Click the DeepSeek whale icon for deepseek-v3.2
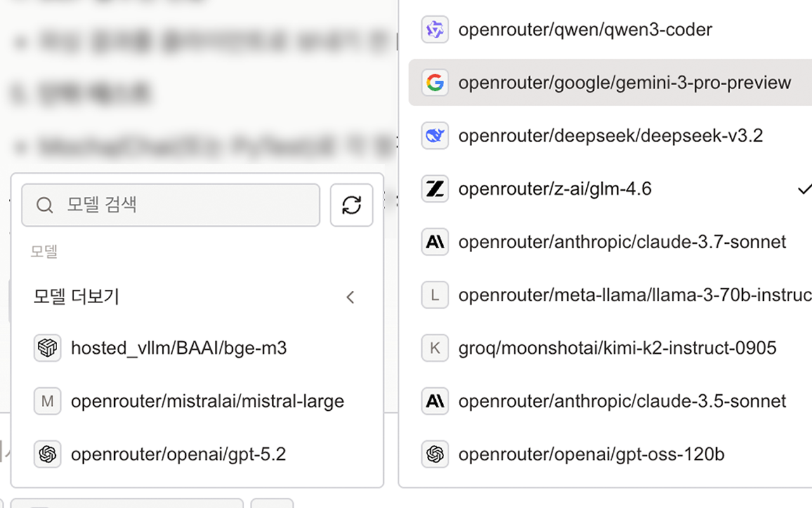The width and height of the screenshot is (812, 508). [435, 135]
